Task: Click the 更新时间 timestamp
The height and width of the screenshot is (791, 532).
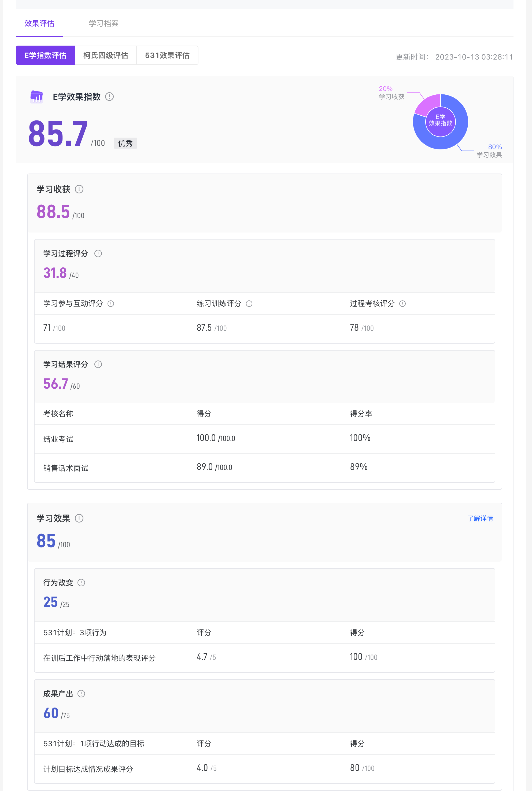Action: pos(454,57)
